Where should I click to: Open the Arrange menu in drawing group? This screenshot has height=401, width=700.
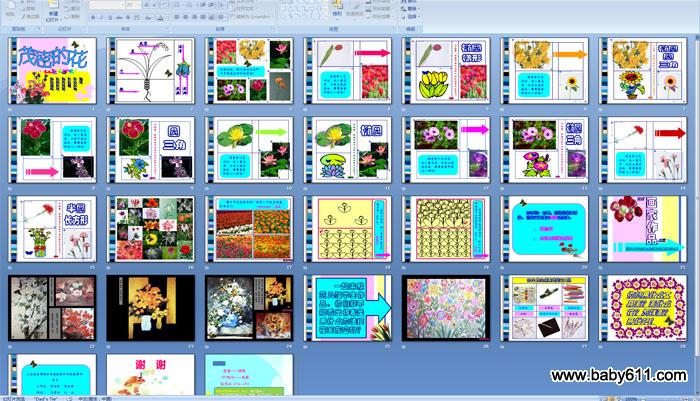337,8
